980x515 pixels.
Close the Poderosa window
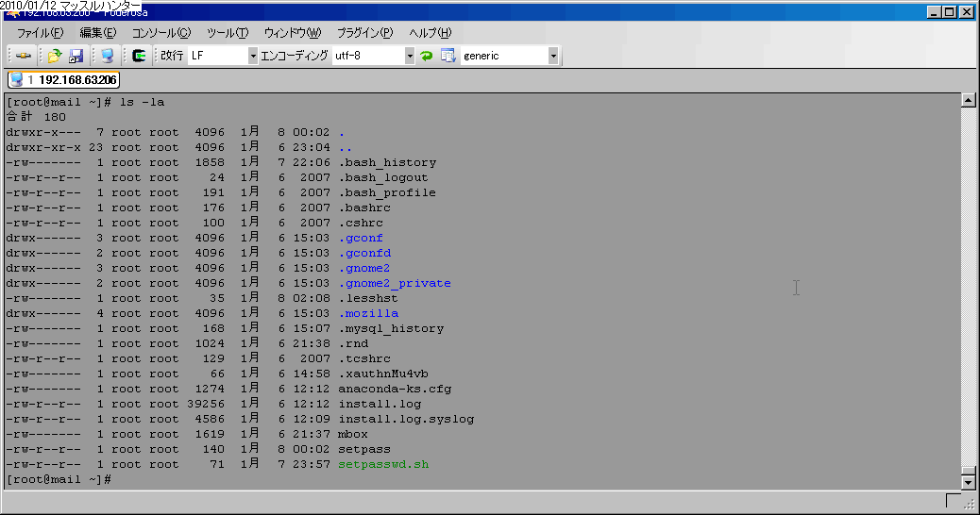966,12
